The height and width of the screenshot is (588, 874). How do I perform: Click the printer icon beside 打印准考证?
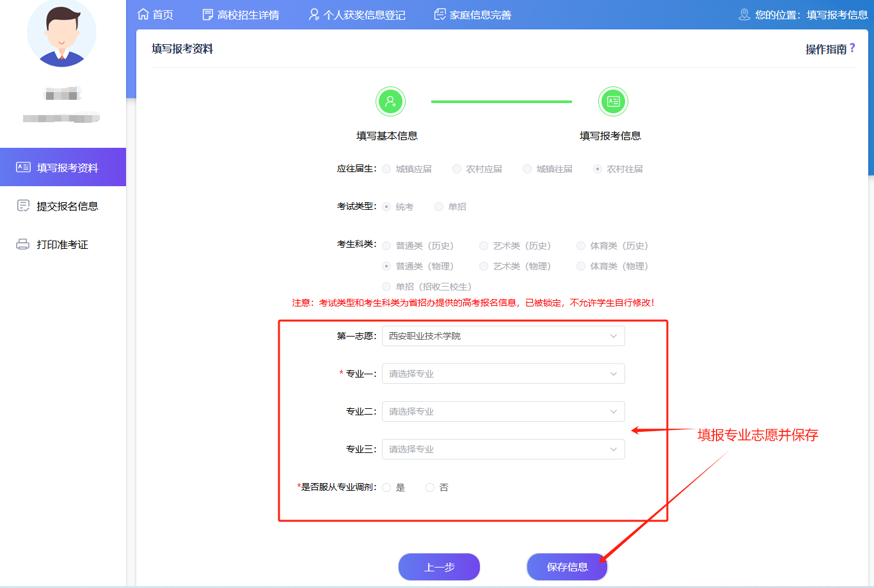pos(23,244)
